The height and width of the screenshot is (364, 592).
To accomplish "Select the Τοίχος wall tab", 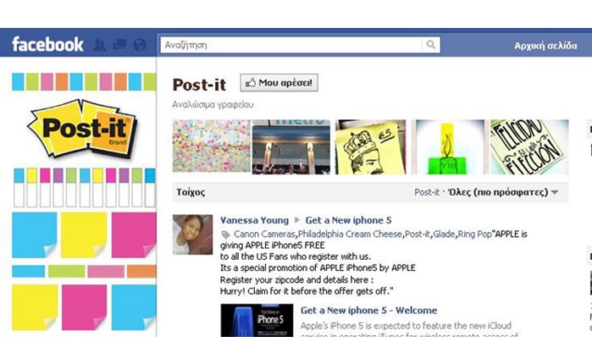I will 191,192.
